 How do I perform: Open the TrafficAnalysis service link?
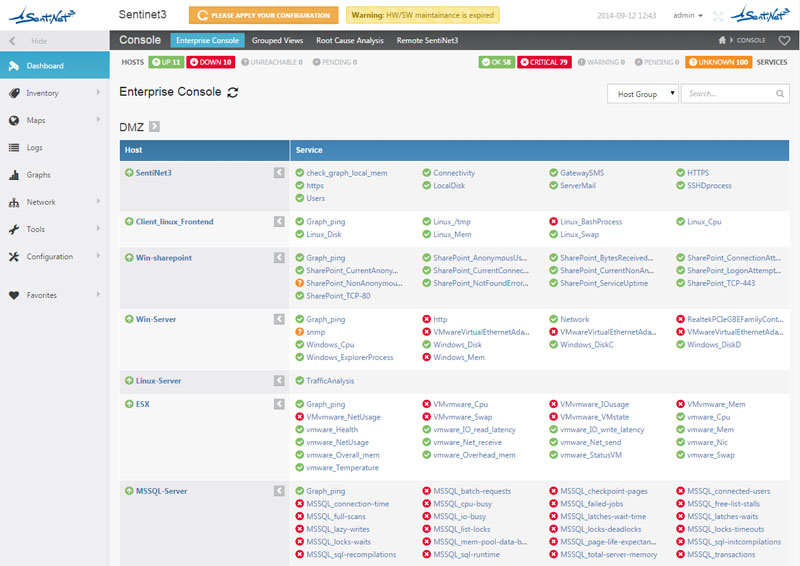click(330, 381)
